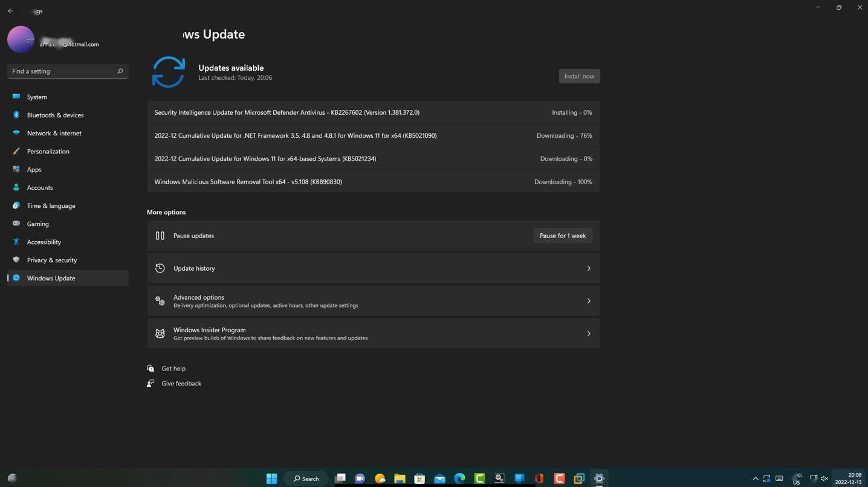This screenshot has width=868, height=487.
Task: Select Windows Update in sidebar
Action: (68, 278)
